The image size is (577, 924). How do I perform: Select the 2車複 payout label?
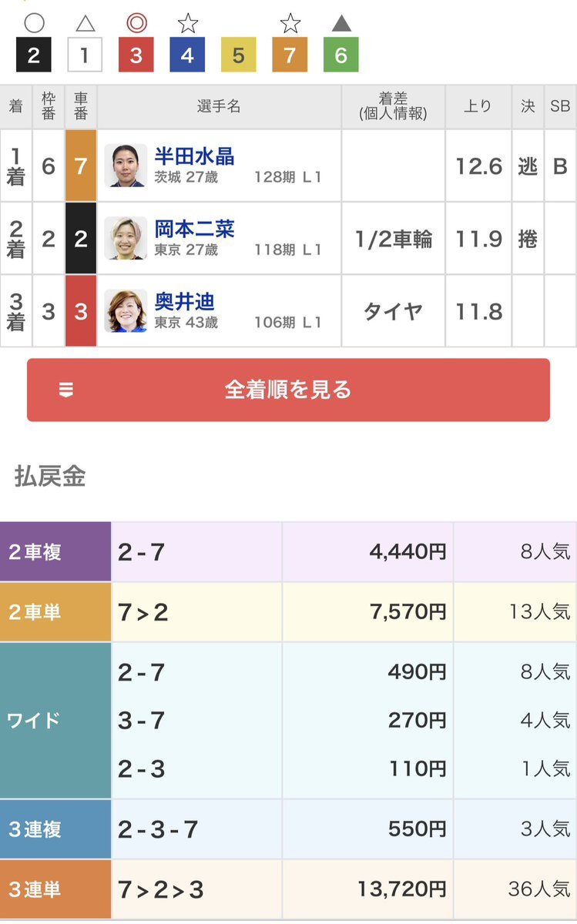(55, 551)
